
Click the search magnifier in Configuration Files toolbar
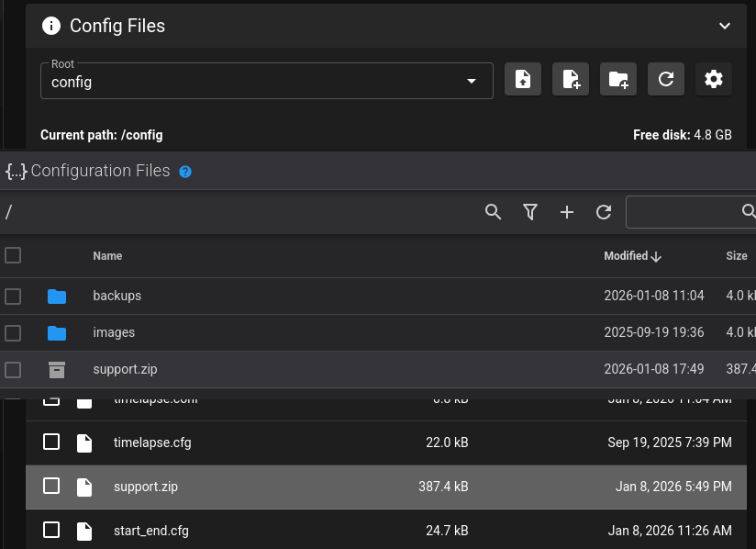pos(493,212)
